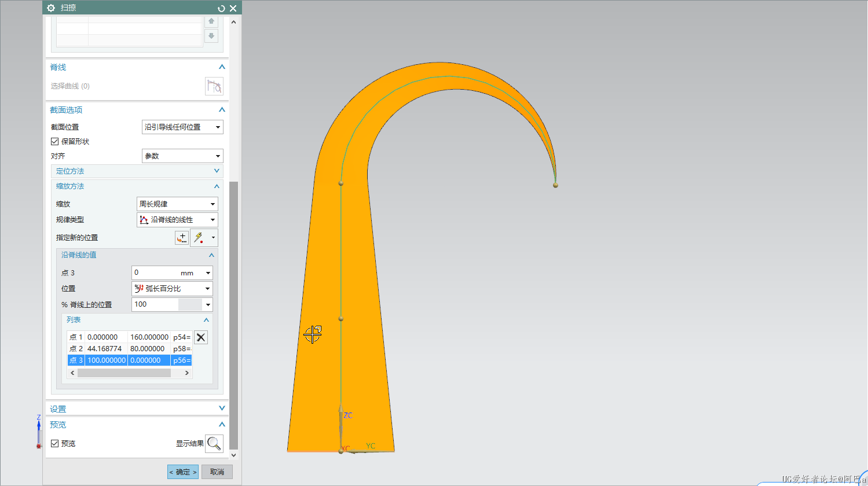The image size is (868, 486).
Task: Open the point dialog icon next to 指定新的位置
Action: (x=182, y=238)
